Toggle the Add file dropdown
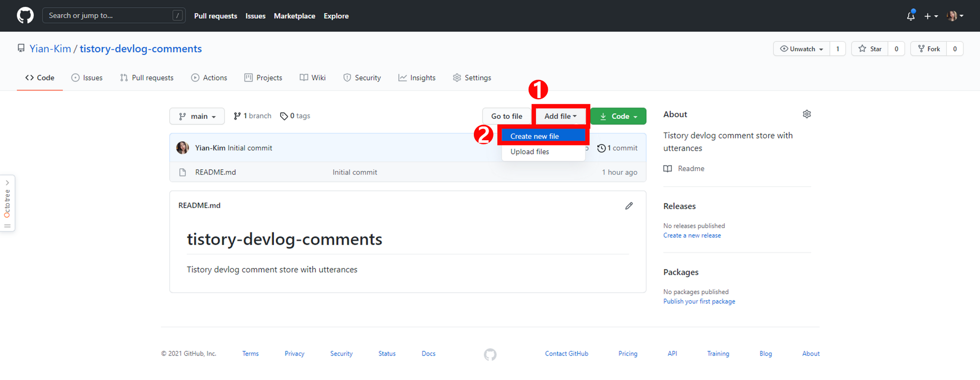Viewport: 980px width, 380px height. 561,116
